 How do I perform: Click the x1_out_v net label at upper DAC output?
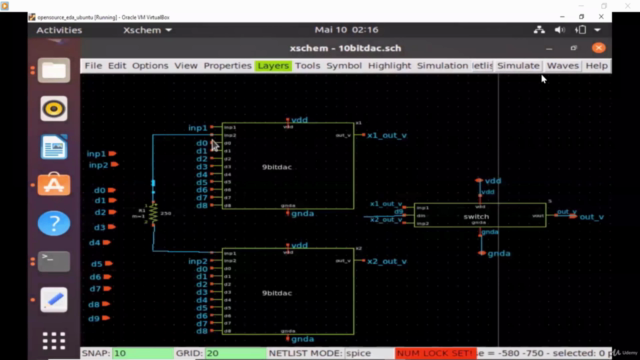click(387, 135)
